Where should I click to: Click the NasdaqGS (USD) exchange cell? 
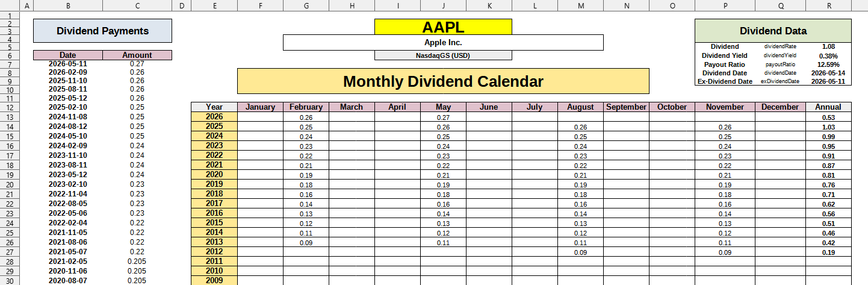(443, 55)
